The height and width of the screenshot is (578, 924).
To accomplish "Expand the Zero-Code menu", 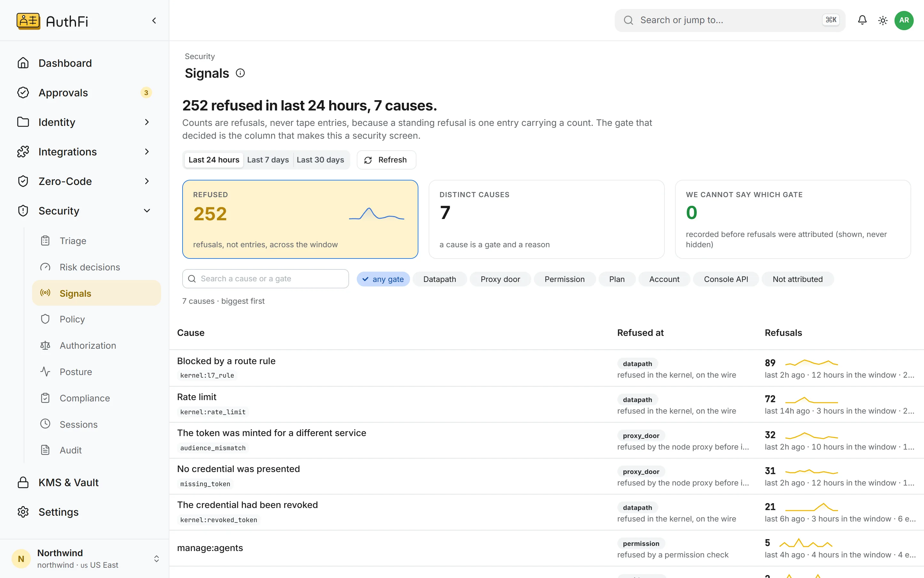I will [x=84, y=181].
